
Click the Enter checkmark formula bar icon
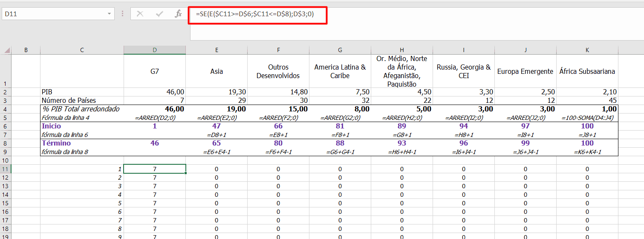(x=160, y=14)
